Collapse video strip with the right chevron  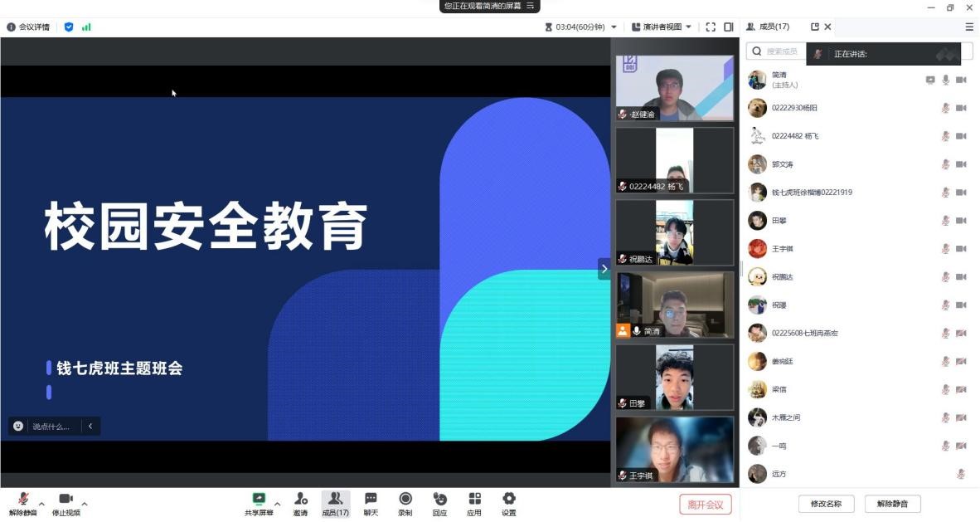tap(604, 268)
